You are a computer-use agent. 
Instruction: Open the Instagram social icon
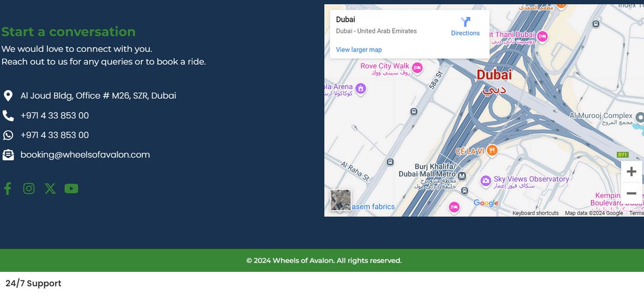tap(29, 188)
